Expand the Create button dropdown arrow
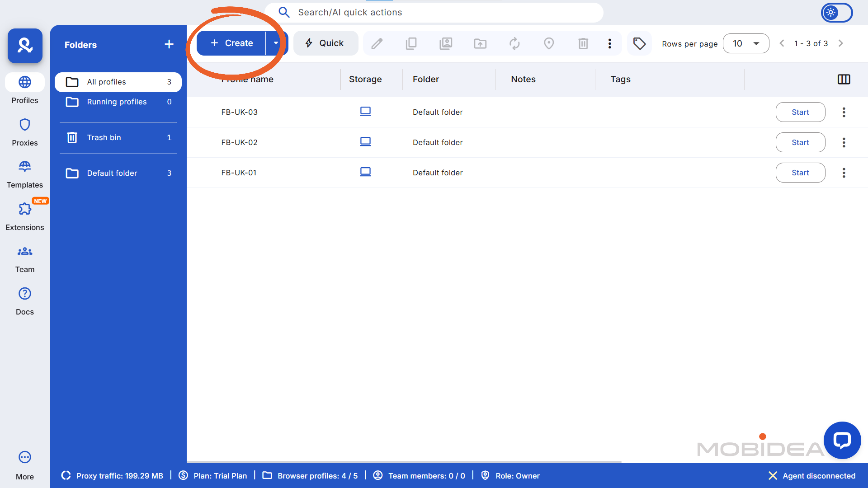Viewport: 868px width, 488px height. 276,43
